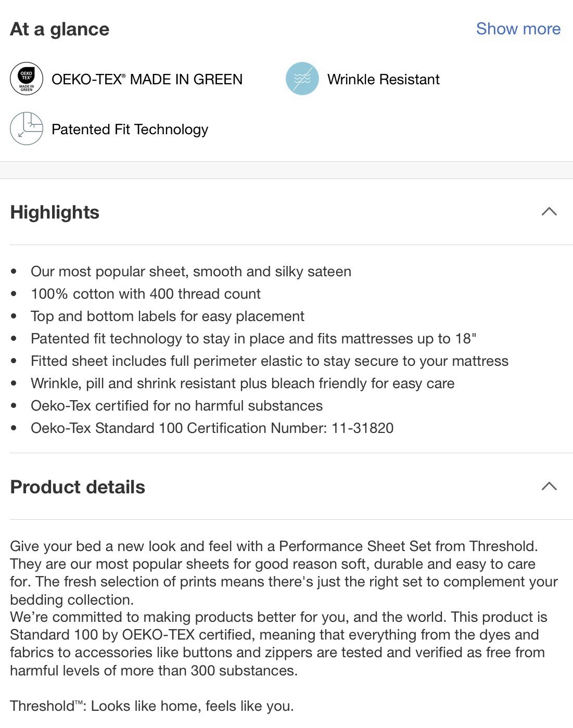
Task: Select the Highlights section heading
Action: (55, 212)
